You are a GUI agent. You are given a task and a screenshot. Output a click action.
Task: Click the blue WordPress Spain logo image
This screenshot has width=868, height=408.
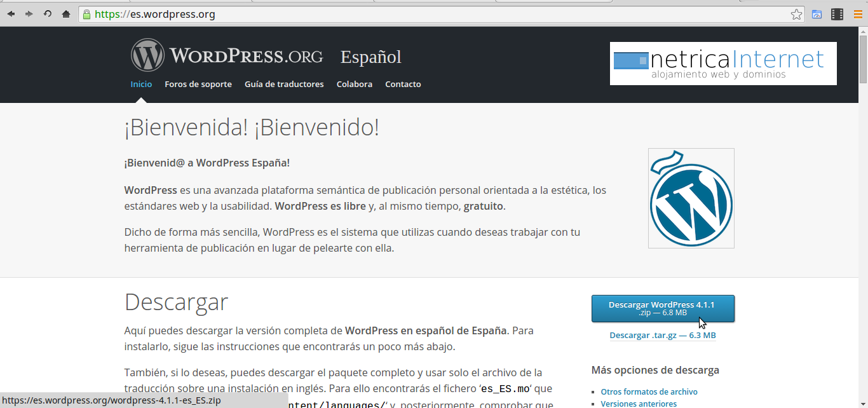point(691,198)
